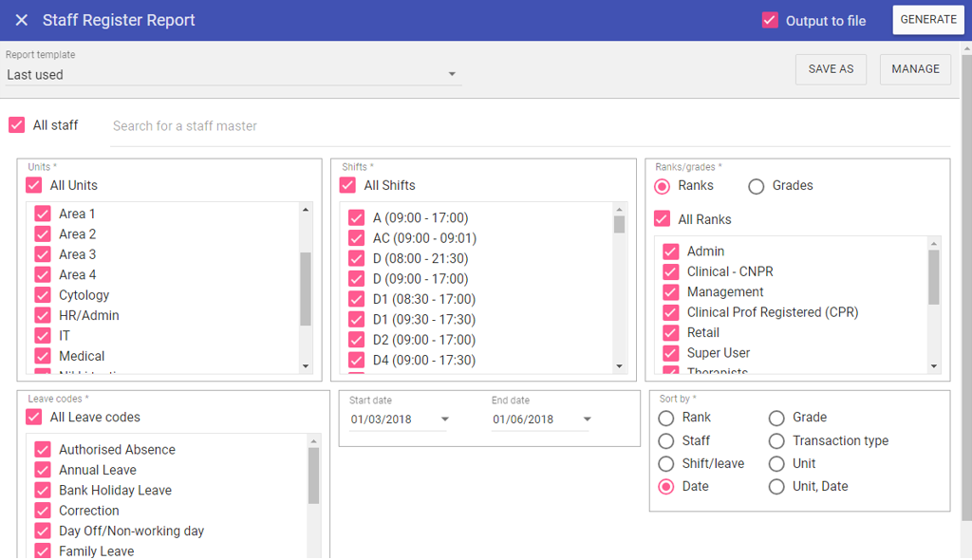Click the GENERATE button
This screenshot has width=972, height=560.
[x=927, y=20]
